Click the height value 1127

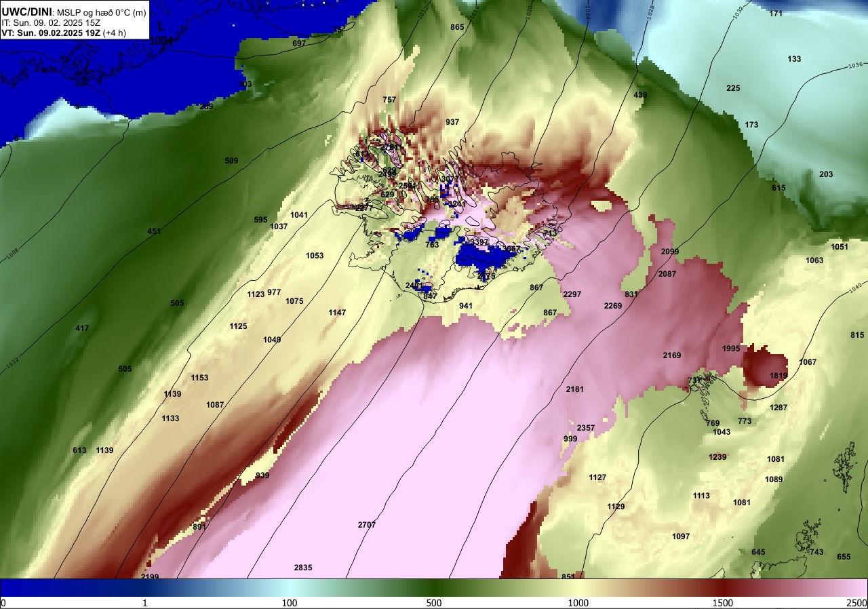(597, 477)
